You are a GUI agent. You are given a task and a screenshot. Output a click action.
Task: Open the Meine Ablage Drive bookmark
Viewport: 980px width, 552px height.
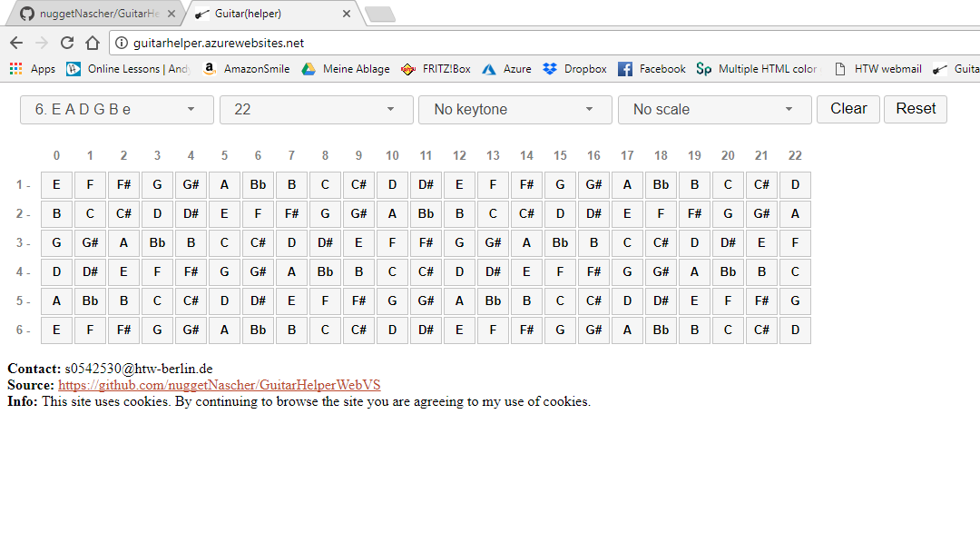[345, 69]
